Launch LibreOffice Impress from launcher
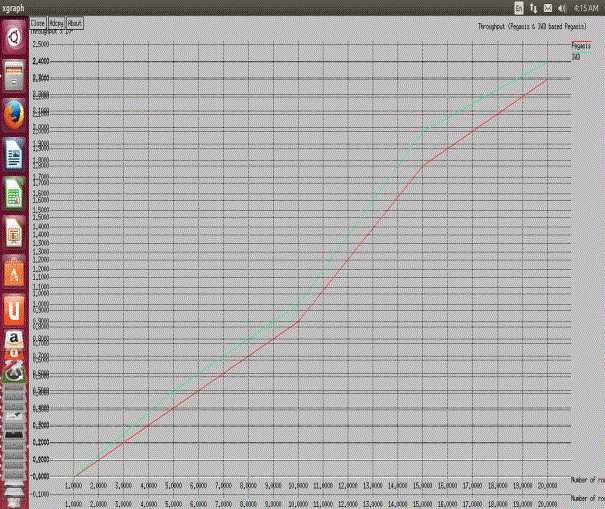This screenshot has width=605, height=509. click(14, 232)
